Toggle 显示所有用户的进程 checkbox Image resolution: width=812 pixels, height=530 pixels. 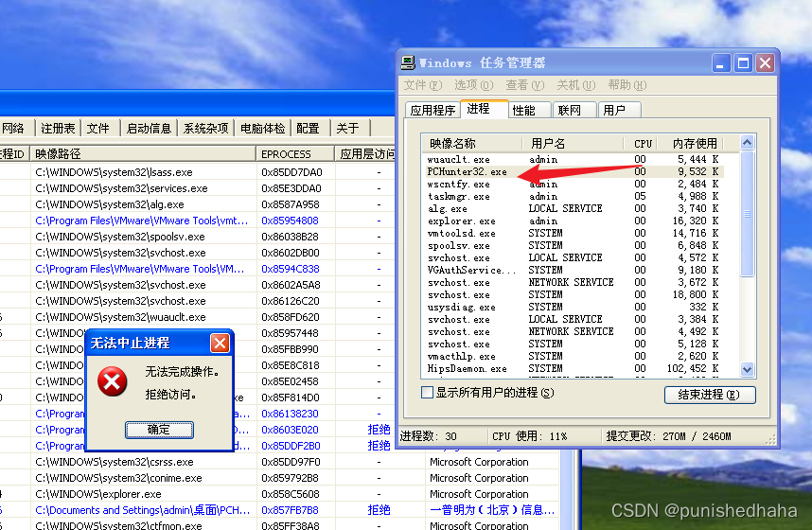pyautogui.click(x=427, y=393)
